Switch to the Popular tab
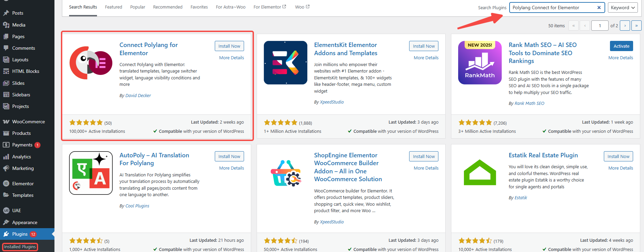Image resolution: width=644 pixels, height=252 pixels. tap(138, 7)
